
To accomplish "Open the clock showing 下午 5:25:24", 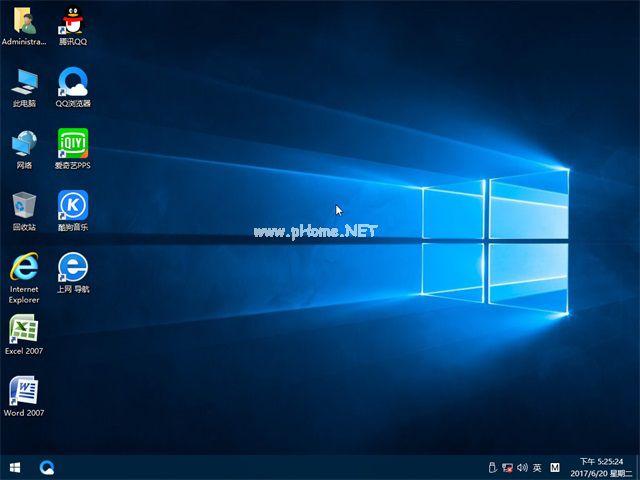I will 602,462.
